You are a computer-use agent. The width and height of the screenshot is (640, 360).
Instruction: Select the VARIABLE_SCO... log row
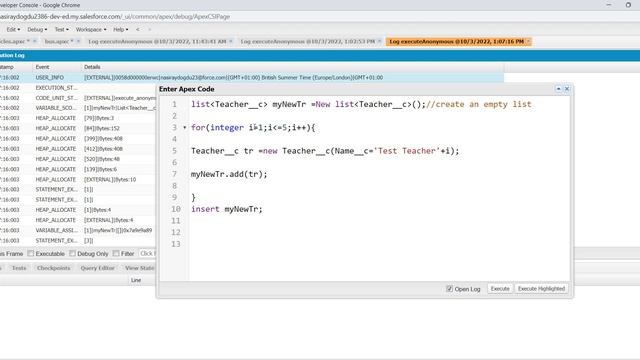click(78, 108)
